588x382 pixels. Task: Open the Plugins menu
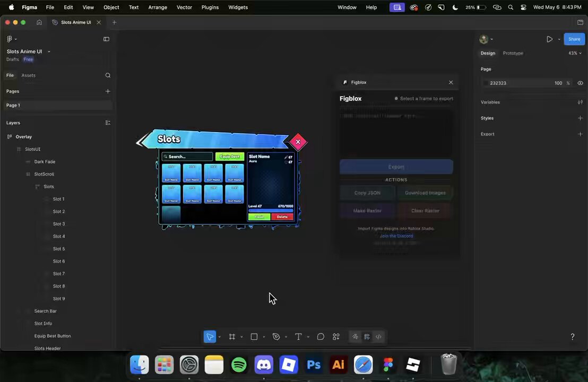(x=210, y=7)
